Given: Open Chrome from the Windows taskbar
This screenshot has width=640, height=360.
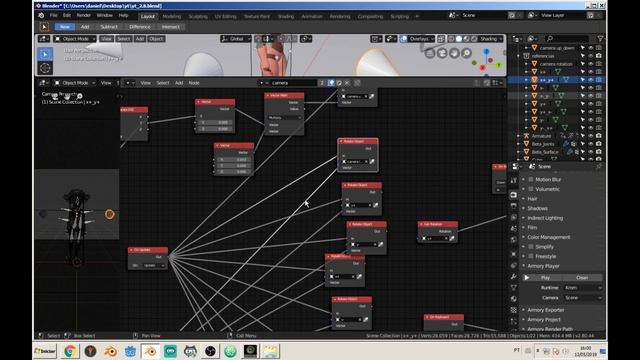Looking at the screenshot, I should pyautogui.click(x=69, y=351).
